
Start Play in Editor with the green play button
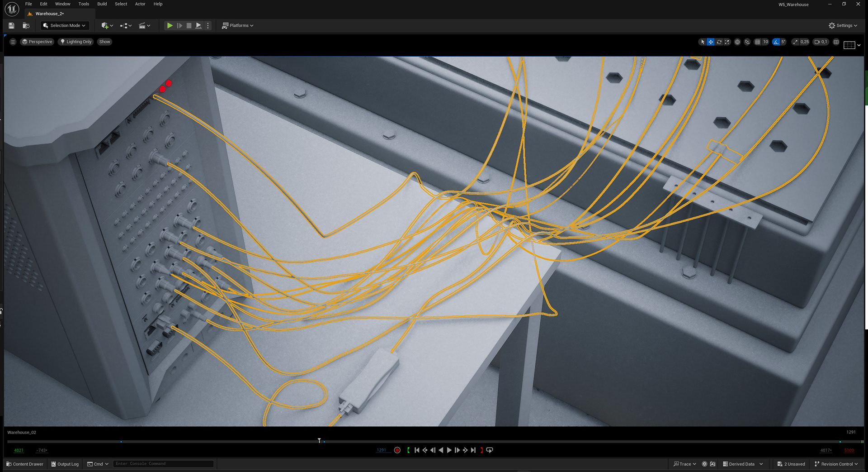coord(170,26)
